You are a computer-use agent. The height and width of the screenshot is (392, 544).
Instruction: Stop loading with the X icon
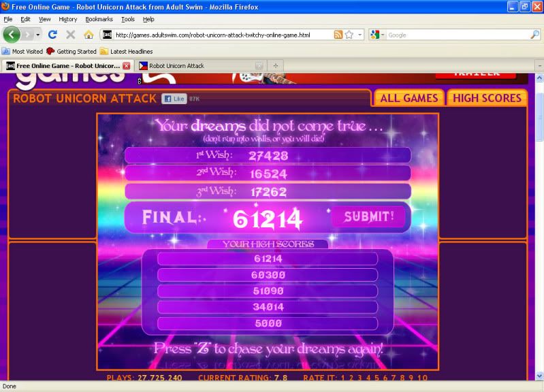coord(70,35)
